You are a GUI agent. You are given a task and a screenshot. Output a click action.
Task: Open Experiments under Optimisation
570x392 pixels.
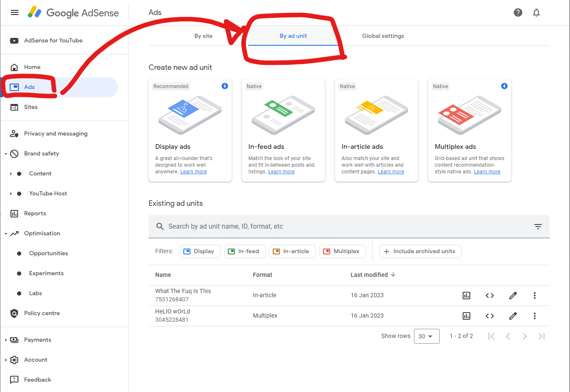pos(46,273)
